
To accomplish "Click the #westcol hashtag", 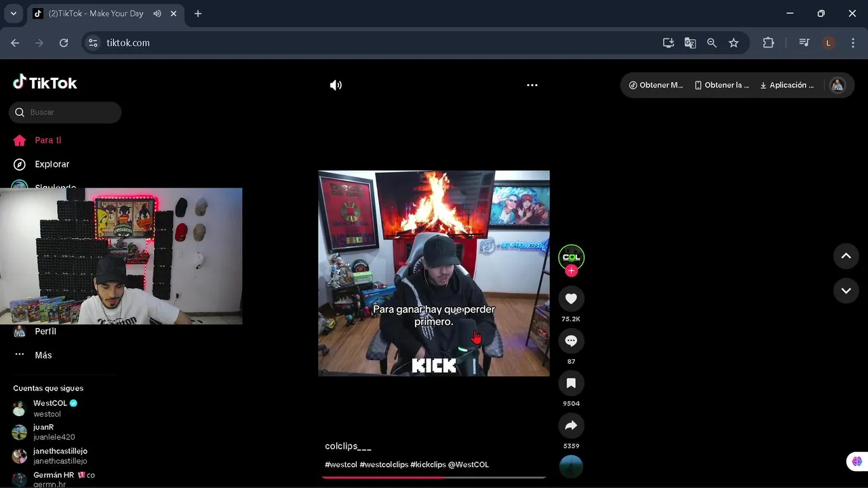I will tap(341, 465).
